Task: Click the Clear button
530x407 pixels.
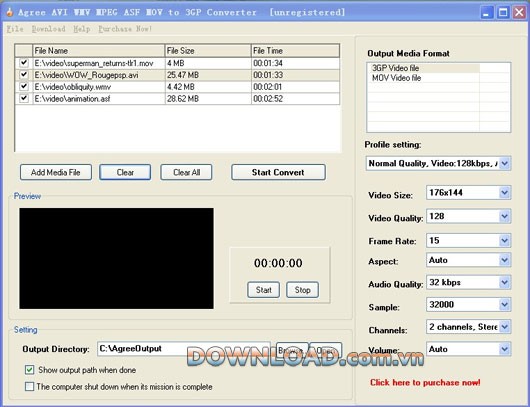Action: pyautogui.click(x=125, y=172)
